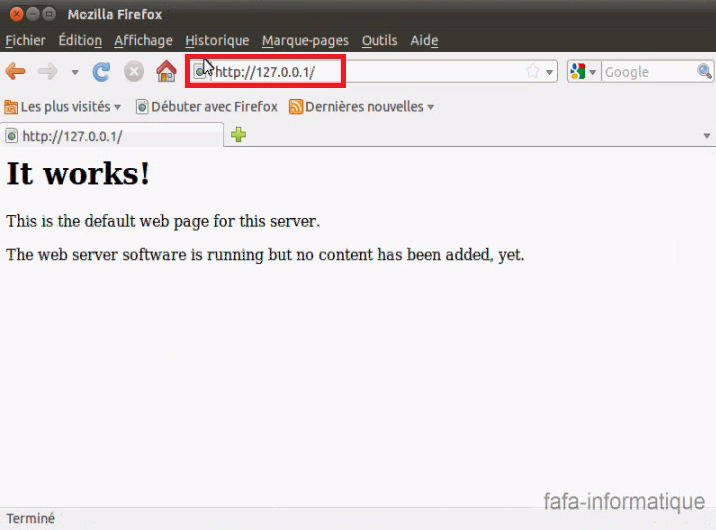Open the Édition menu

(80, 41)
